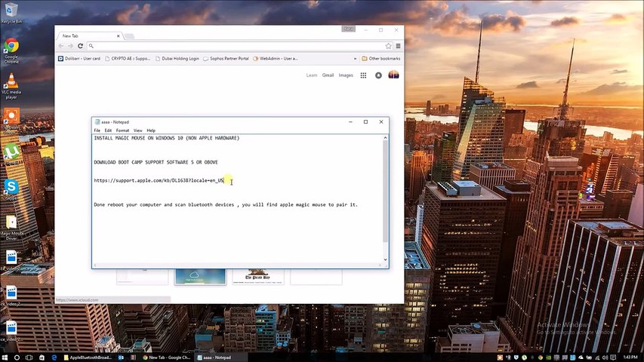Image resolution: width=644 pixels, height=362 pixels.
Task: Open the Magic Mouse Driver desktop folder
Action: coord(11,227)
